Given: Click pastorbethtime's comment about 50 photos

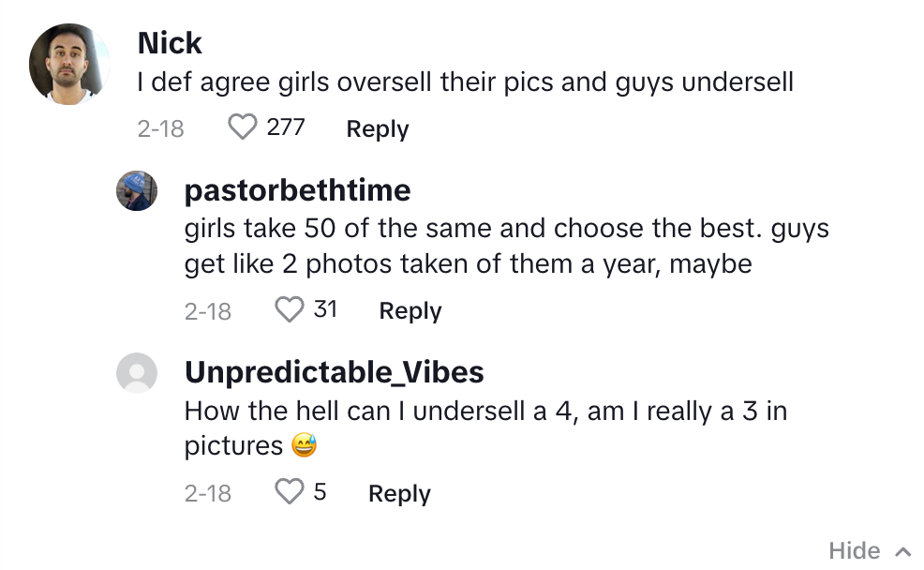Looking at the screenshot, I should coord(506,247).
